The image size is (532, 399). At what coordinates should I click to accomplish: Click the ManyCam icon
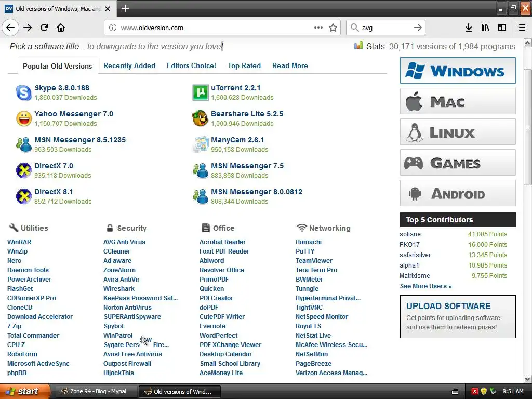(201, 144)
